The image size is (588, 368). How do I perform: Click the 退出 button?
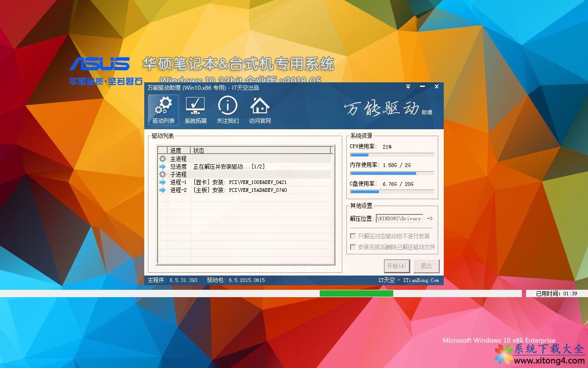[x=426, y=266]
